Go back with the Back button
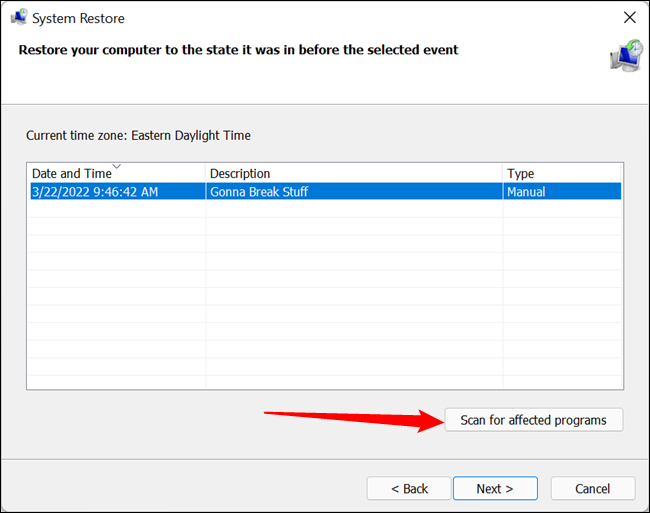 coord(408,489)
